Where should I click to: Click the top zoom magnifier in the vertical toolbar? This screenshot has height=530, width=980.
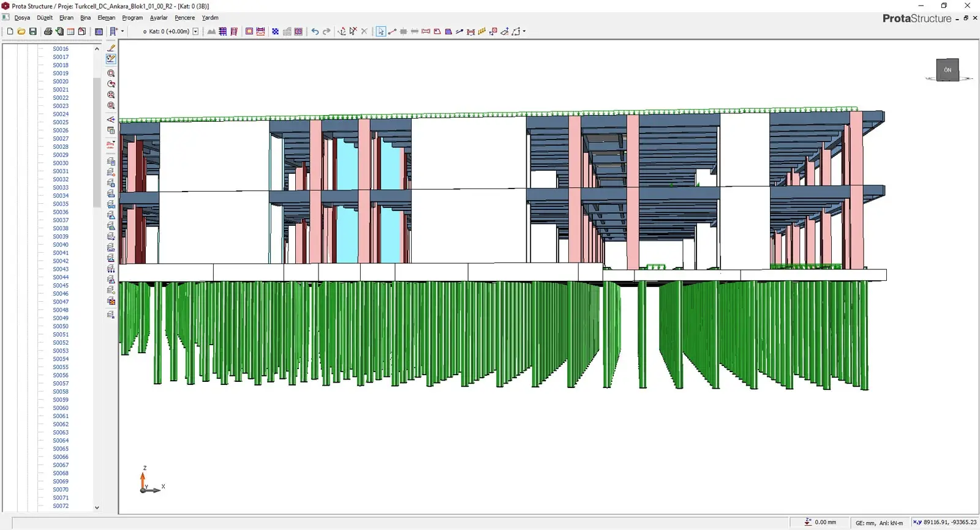[x=111, y=73]
